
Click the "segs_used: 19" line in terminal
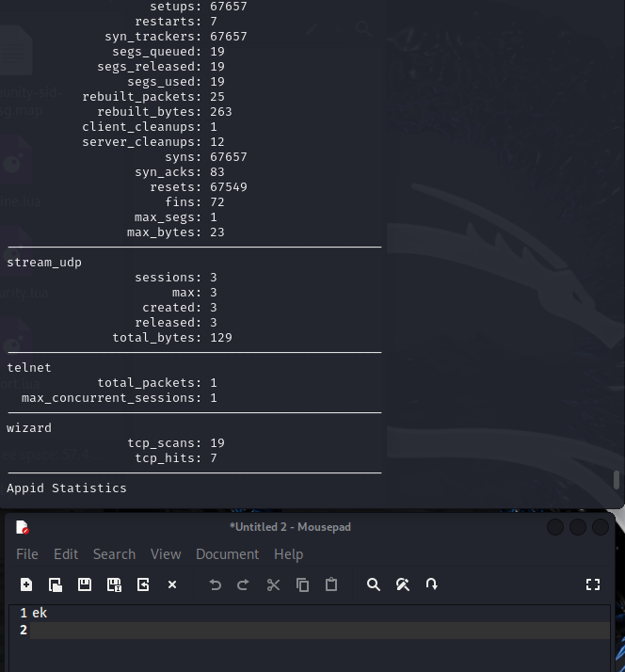tap(176, 82)
